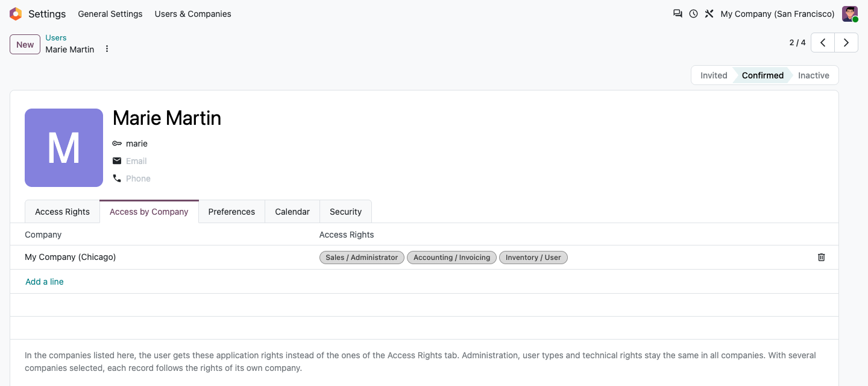Image resolution: width=868 pixels, height=386 pixels.
Task: Set status to Inactive
Action: 814,75
